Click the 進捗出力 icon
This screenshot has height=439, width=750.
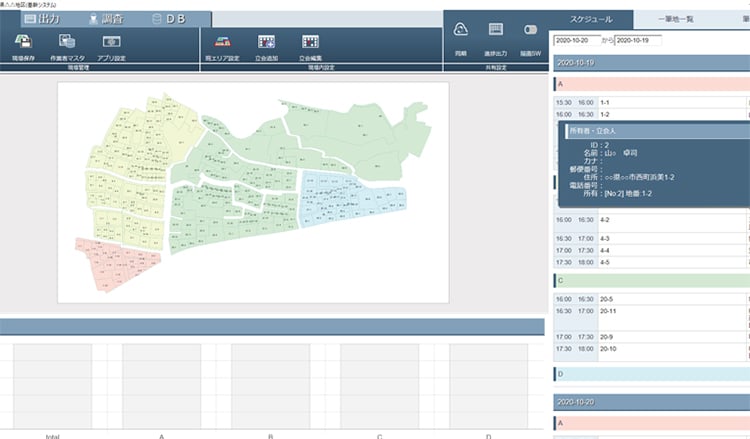pos(494,31)
